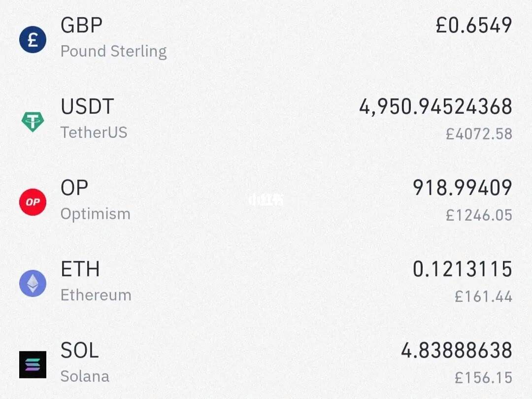Tap the £1246.05 OP value

tap(479, 215)
